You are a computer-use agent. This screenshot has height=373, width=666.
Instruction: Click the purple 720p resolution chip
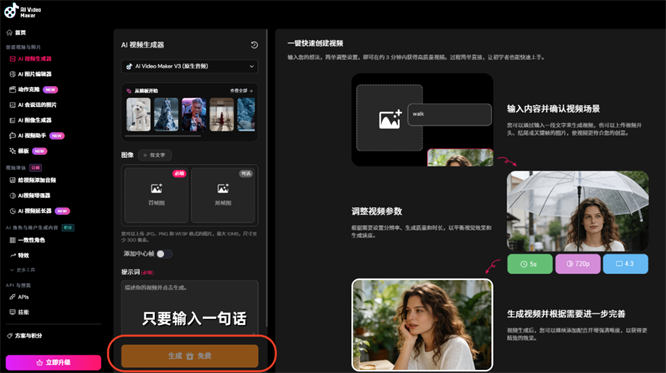coord(578,264)
